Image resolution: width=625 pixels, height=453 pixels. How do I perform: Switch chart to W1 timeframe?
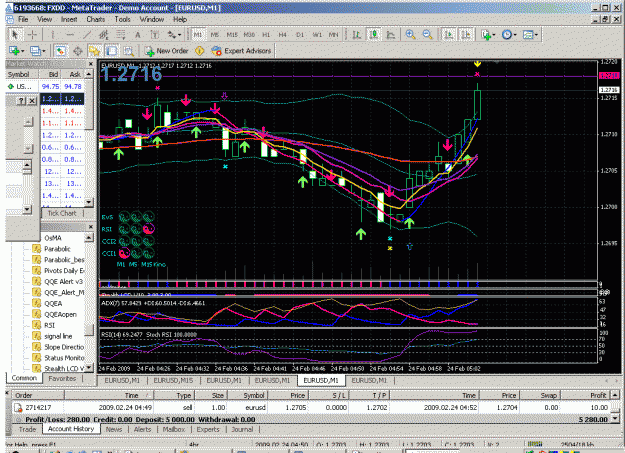click(317, 35)
